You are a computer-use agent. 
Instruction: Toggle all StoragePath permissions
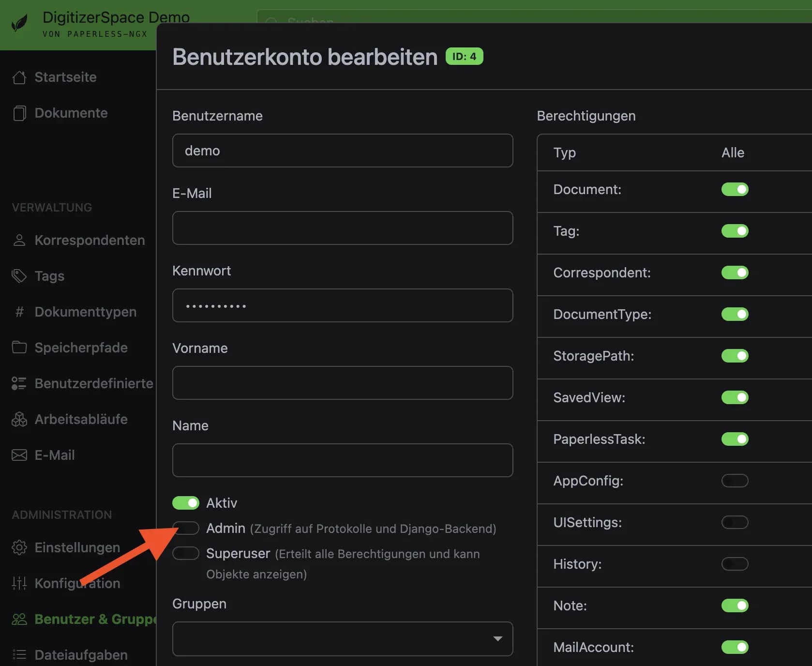click(x=735, y=356)
